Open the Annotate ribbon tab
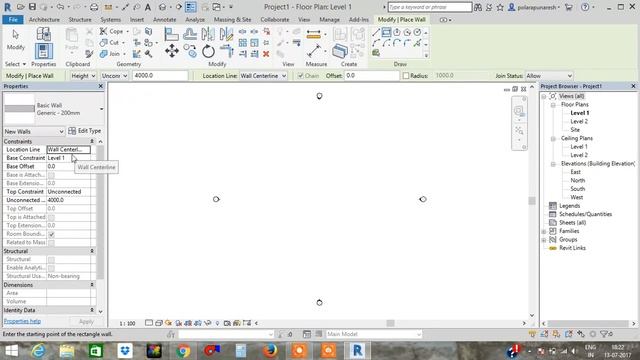This screenshot has width=640, height=360. [164, 20]
